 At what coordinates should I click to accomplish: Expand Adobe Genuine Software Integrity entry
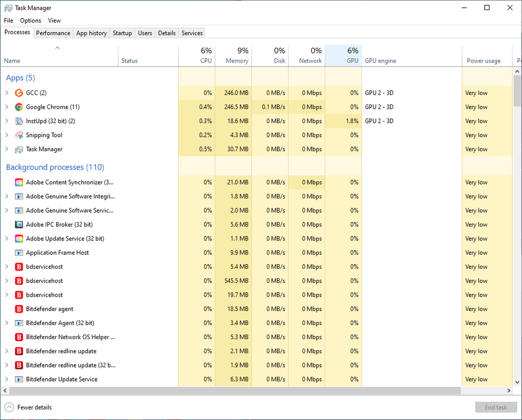click(7, 196)
